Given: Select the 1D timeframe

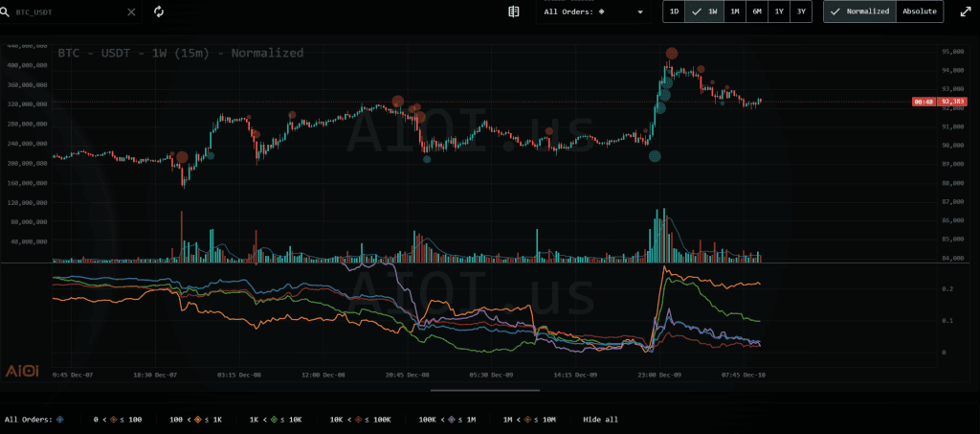Looking at the screenshot, I should click(x=674, y=11).
